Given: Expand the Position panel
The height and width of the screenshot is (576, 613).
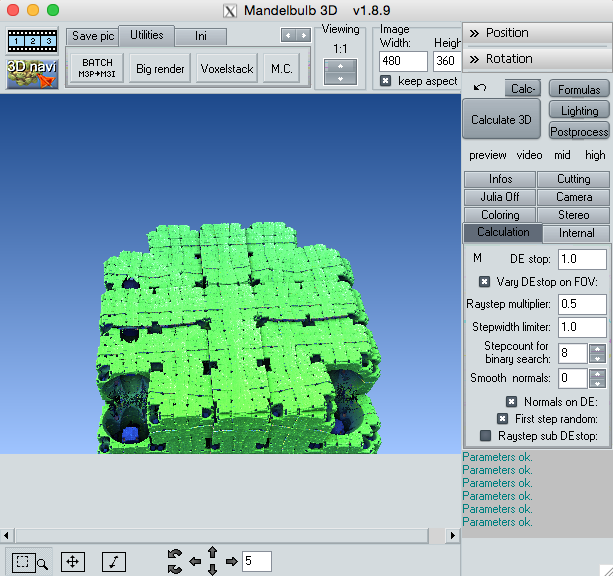Looking at the screenshot, I should point(537,33).
